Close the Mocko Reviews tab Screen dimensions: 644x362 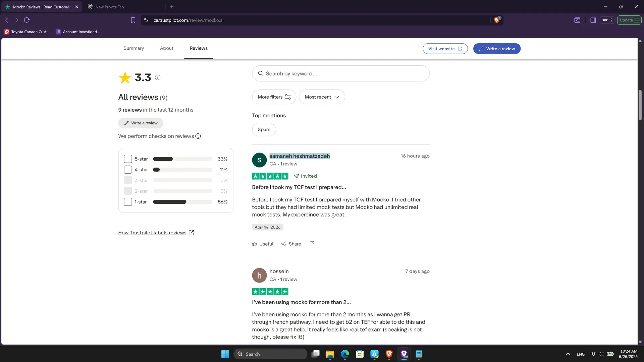77,7
